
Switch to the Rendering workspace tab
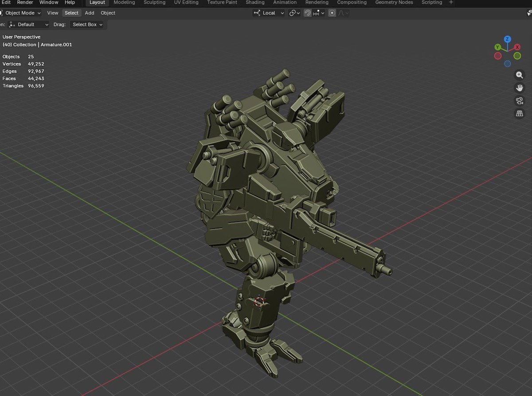coord(317,3)
